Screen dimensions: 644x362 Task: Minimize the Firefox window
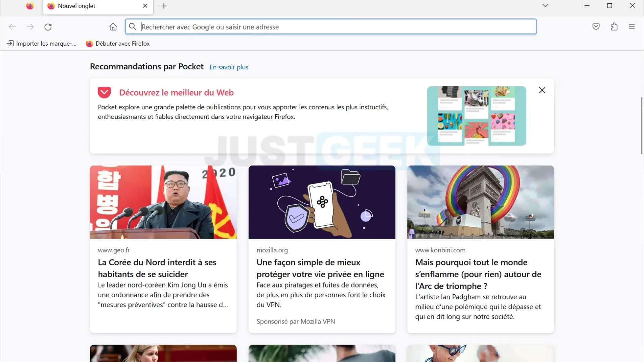pos(587,6)
